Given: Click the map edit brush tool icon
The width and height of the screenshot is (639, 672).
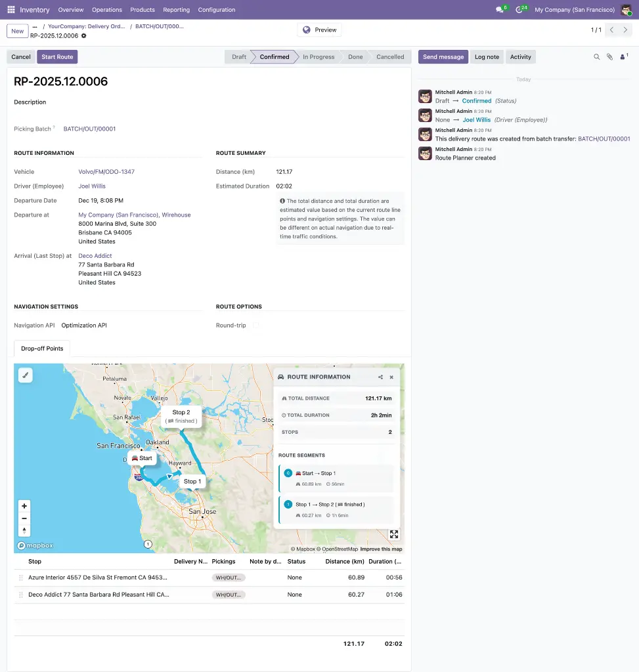Looking at the screenshot, I should tap(26, 375).
